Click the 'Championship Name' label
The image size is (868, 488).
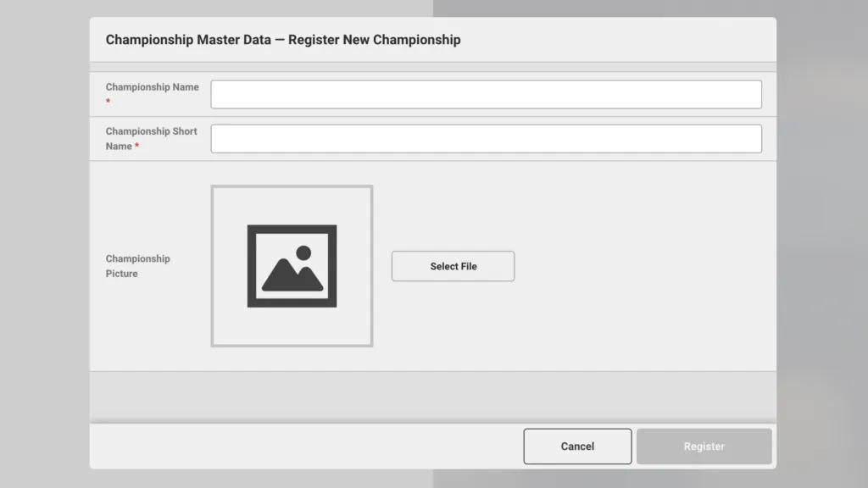click(x=153, y=87)
